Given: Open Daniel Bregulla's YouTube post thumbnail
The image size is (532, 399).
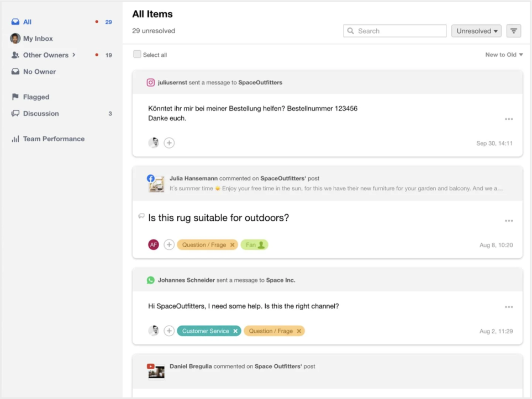Looking at the screenshot, I should point(156,371).
